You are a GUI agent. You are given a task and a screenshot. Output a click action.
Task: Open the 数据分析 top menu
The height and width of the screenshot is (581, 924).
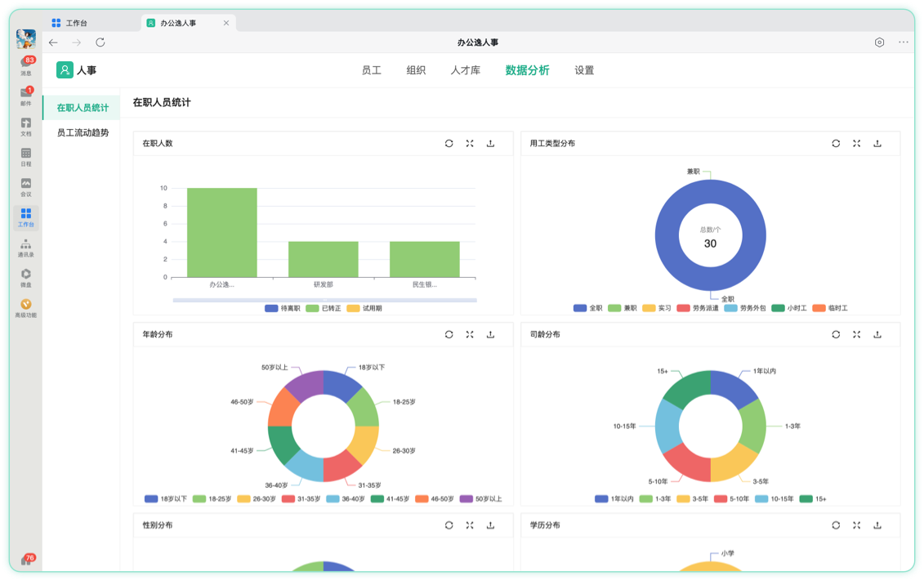pyautogui.click(x=528, y=70)
